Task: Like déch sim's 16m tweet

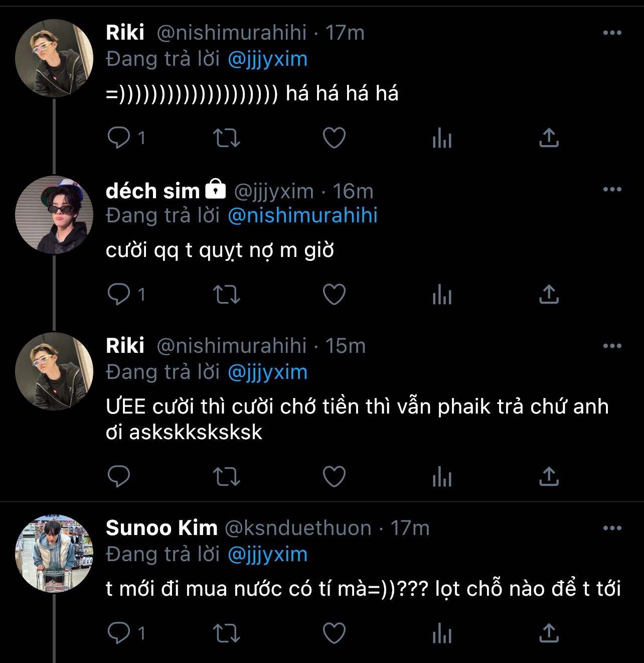Action: (334, 295)
